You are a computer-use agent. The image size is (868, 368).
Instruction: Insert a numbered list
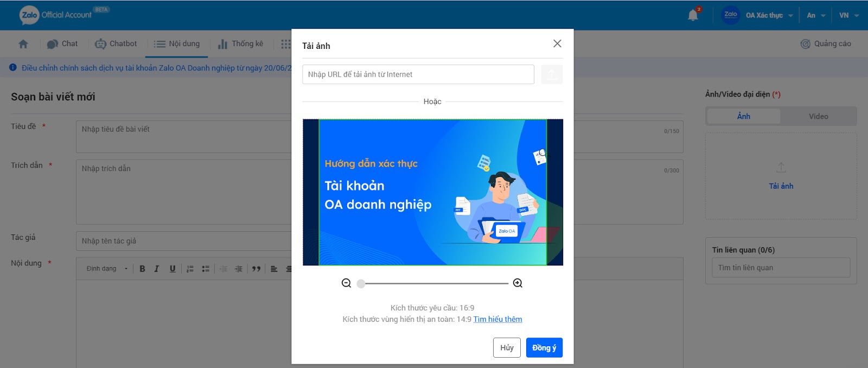[190, 269]
